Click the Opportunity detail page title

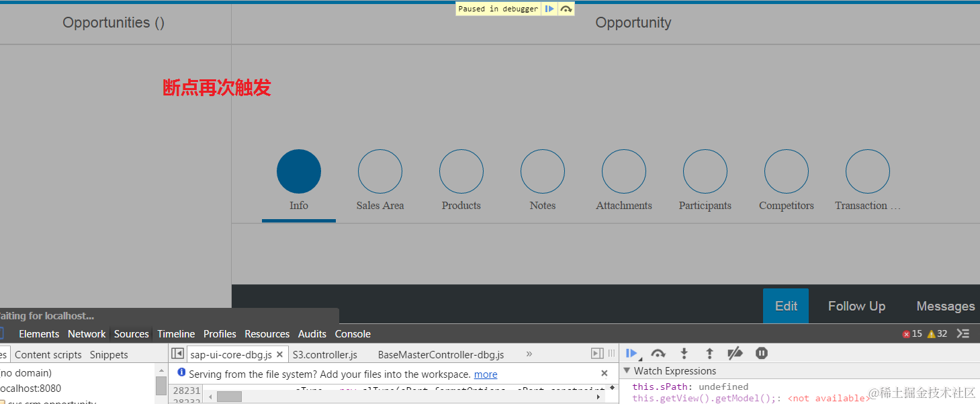coord(633,23)
